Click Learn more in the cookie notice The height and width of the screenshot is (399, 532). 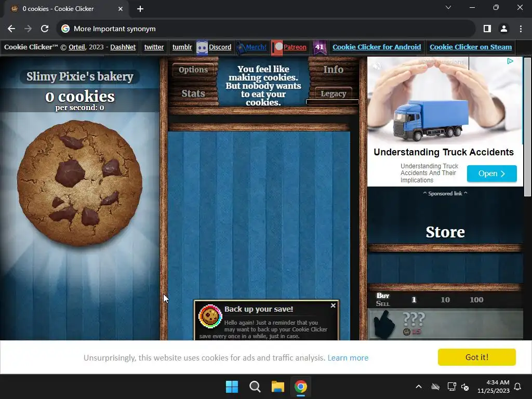pos(348,357)
